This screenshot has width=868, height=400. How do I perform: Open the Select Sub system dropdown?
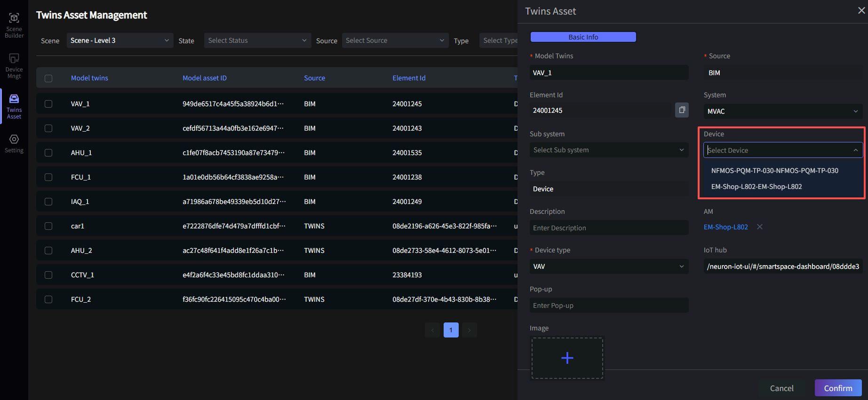tap(608, 150)
